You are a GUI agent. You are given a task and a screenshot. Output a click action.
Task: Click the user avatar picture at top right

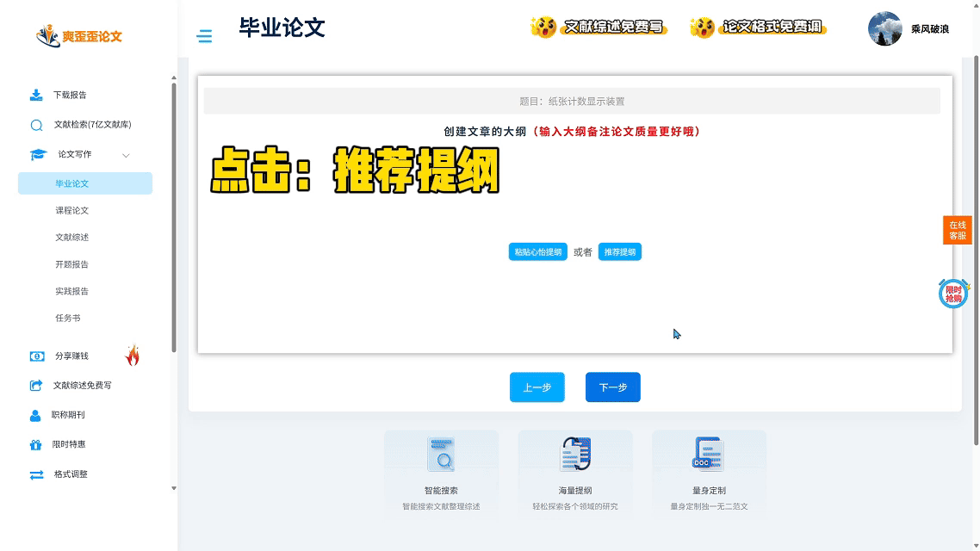(x=884, y=28)
